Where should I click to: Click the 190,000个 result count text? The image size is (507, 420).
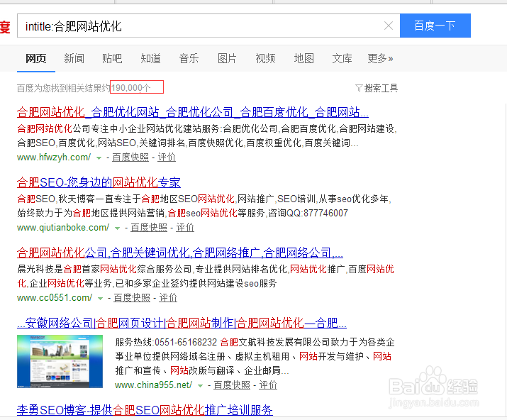(131, 88)
